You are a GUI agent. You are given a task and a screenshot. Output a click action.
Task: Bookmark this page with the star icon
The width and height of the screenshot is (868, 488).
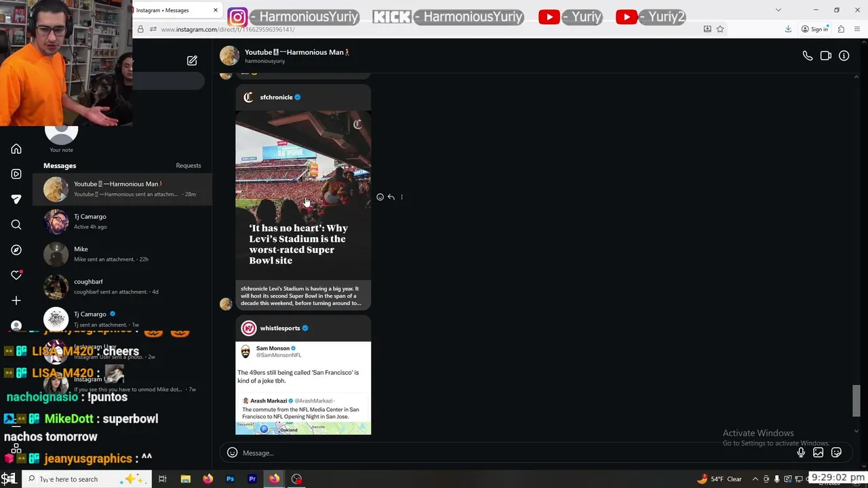(x=720, y=29)
